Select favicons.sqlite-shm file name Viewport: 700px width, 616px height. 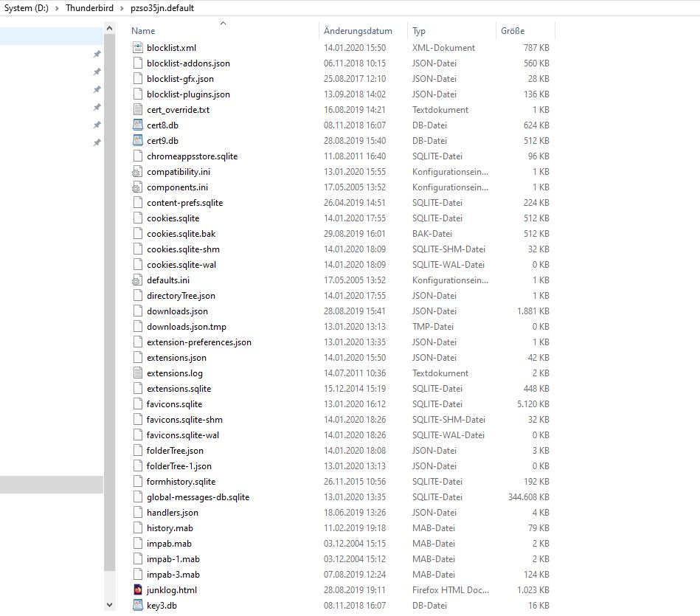184,420
